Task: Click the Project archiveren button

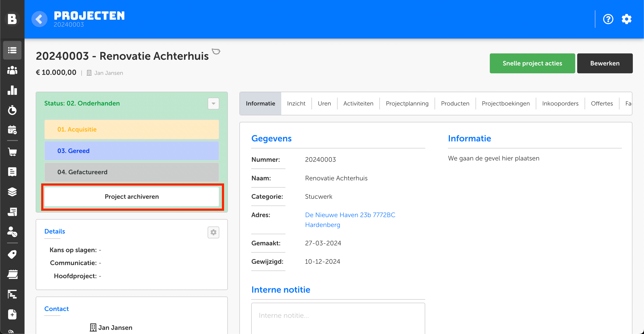Action: [x=132, y=197]
